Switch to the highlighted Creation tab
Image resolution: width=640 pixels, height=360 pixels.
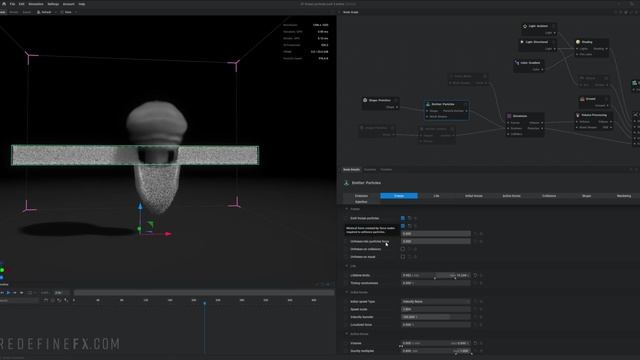399,196
